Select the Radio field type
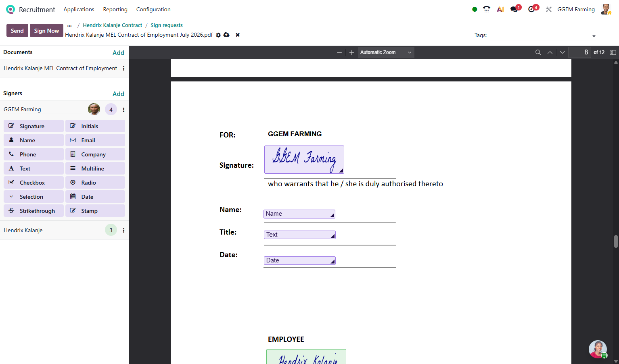The height and width of the screenshot is (364, 619). (x=95, y=183)
